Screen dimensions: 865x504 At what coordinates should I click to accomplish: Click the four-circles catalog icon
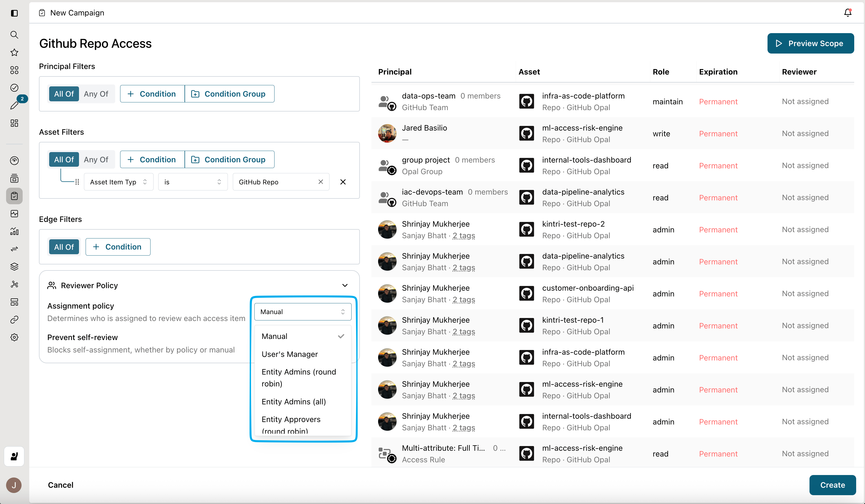click(x=14, y=70)
